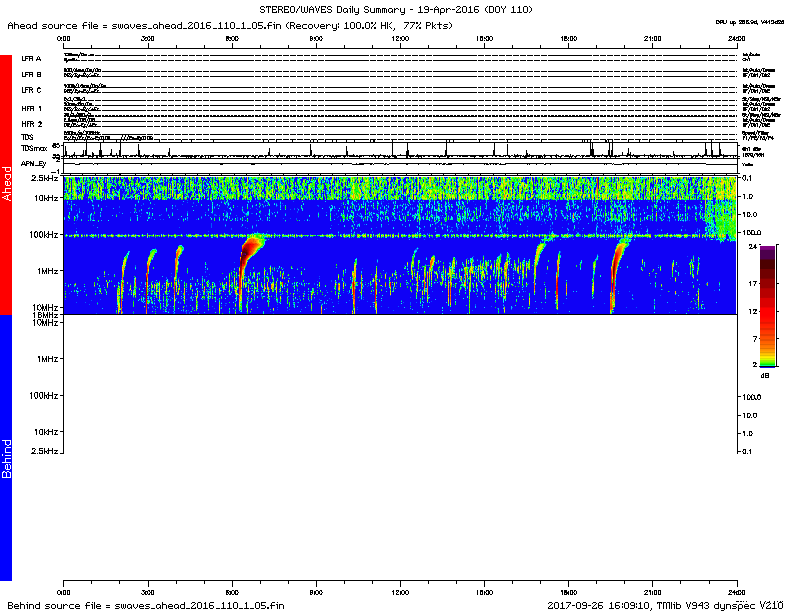Select the LFR C row label
Viewport: 792px width, 612px height.
(32, 90)
